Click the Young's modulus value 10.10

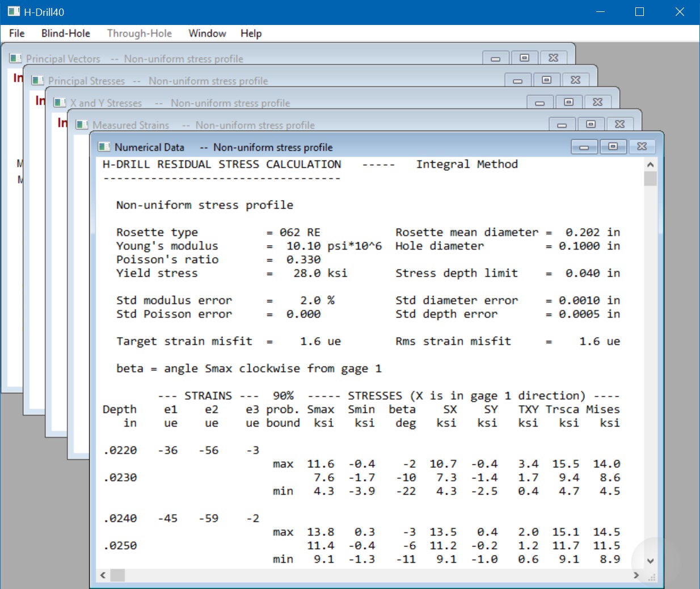[303, 246]
